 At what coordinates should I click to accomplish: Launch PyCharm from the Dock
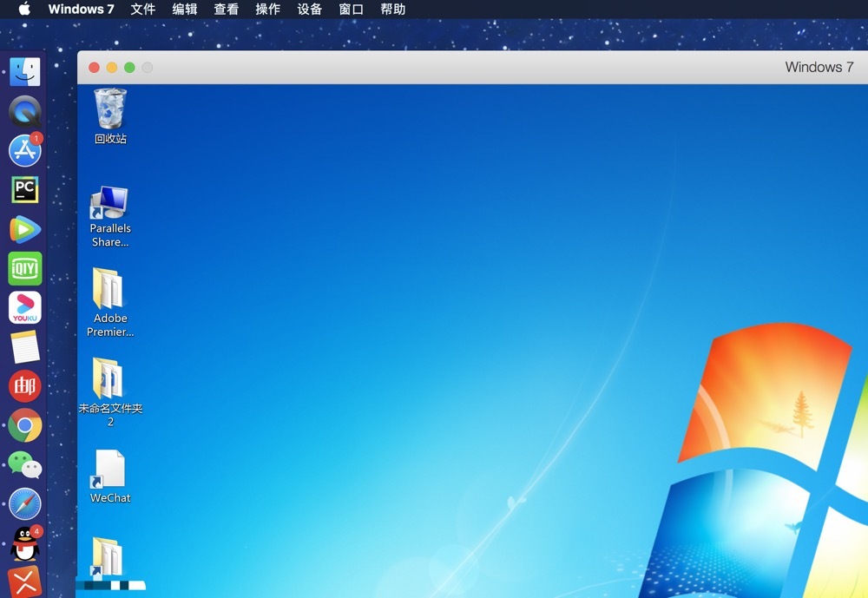[x=25, y=190]
